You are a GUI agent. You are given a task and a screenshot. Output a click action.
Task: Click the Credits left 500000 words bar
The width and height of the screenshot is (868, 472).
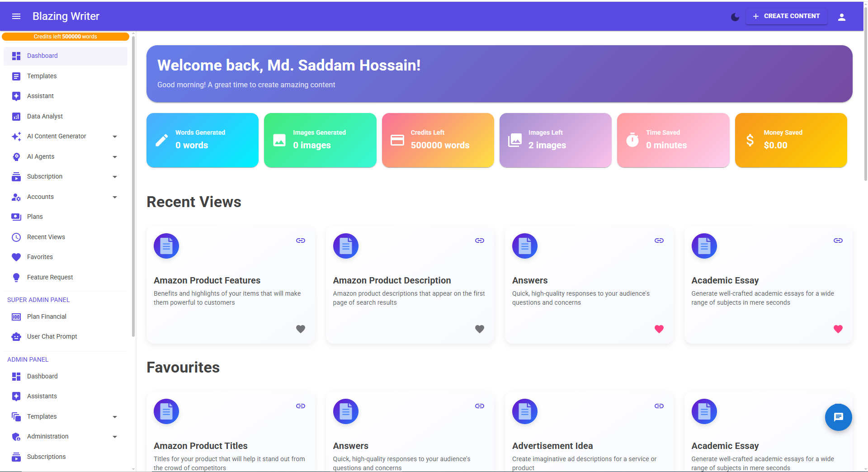(x=66, y=37)
